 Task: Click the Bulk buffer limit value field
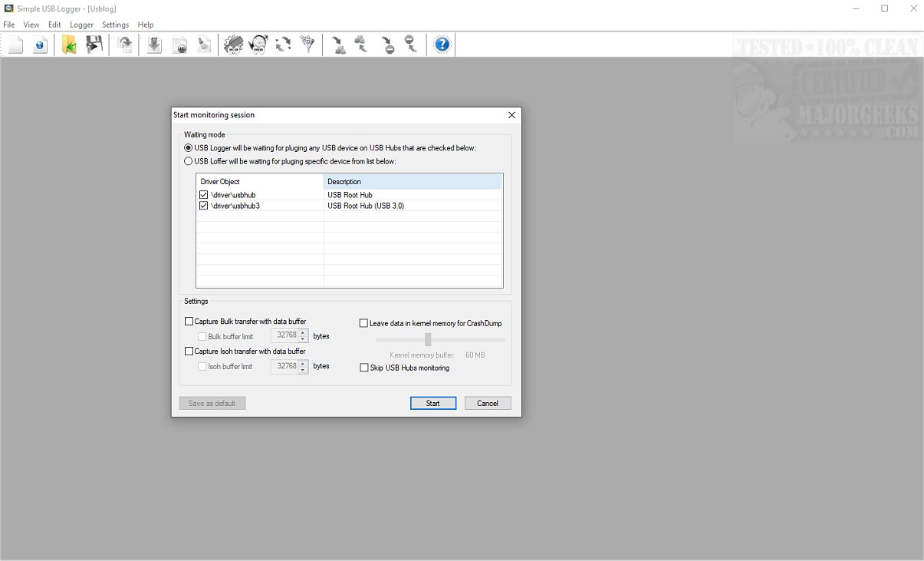(x=285, y=336)
